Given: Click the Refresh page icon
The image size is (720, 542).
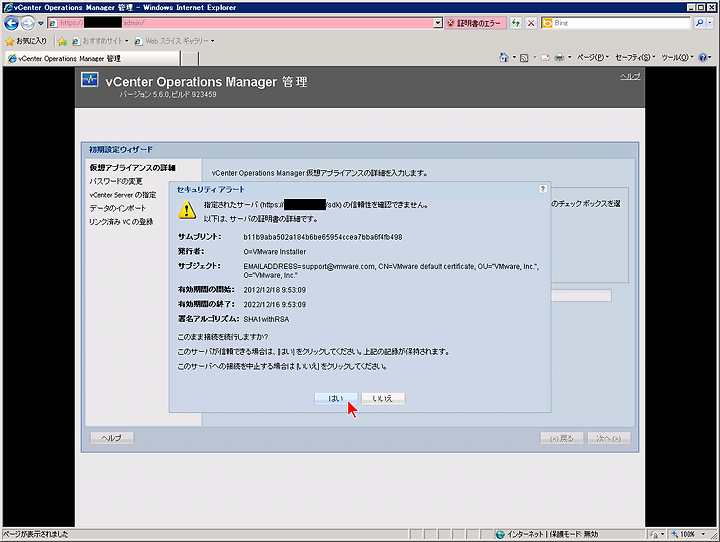Looking at the screenshot, I should (516, 23).
